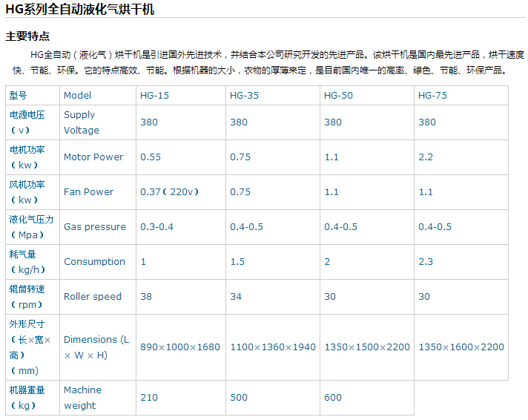Select the HG-35 column header
The height and width of the screenshot is (420, 528).
click(x=244, y=96)
